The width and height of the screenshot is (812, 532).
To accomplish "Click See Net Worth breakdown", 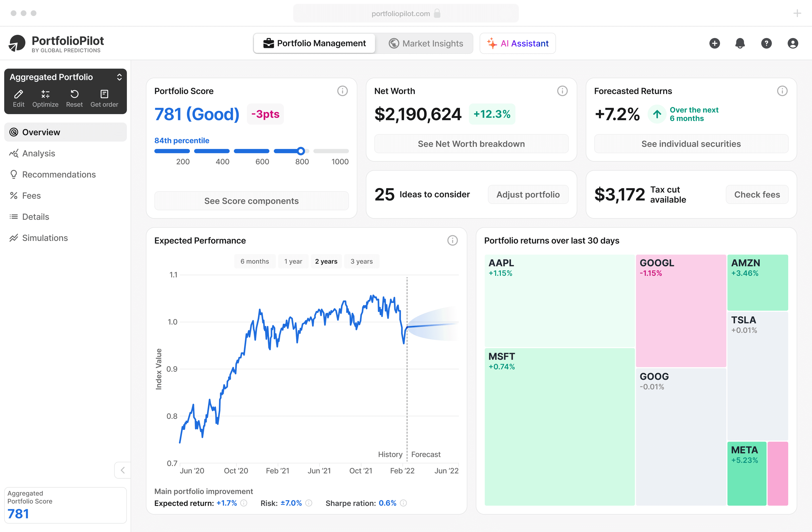I will click(x=471, y=144).
